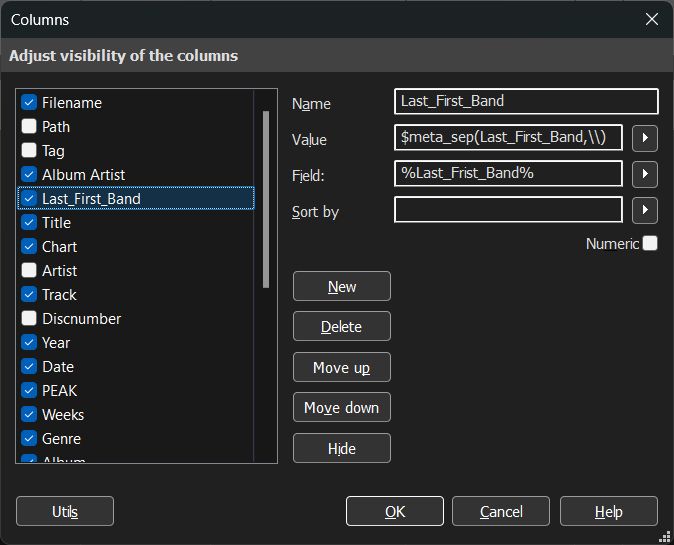Click the New column button
This screenshot has height=545, width=674.
pyautogui.click(x=342, y=286)
